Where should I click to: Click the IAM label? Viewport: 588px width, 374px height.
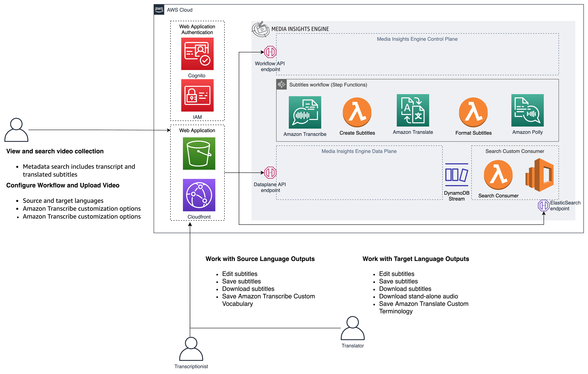197,117
